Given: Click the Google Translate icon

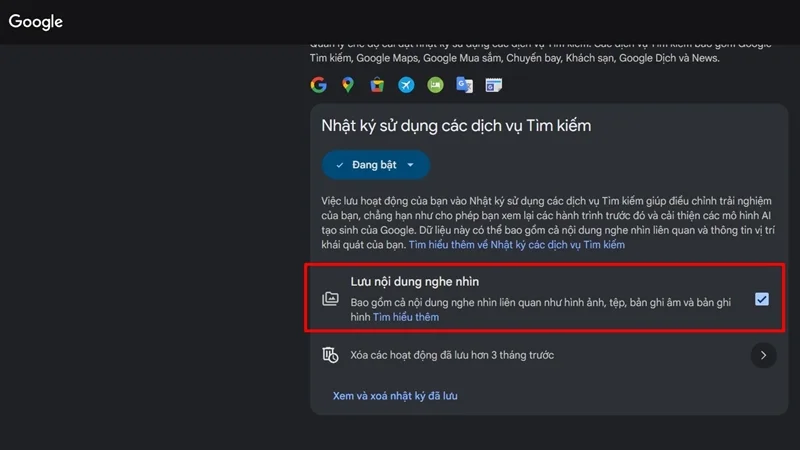Looking at the screenshot, I should point(464,85).
